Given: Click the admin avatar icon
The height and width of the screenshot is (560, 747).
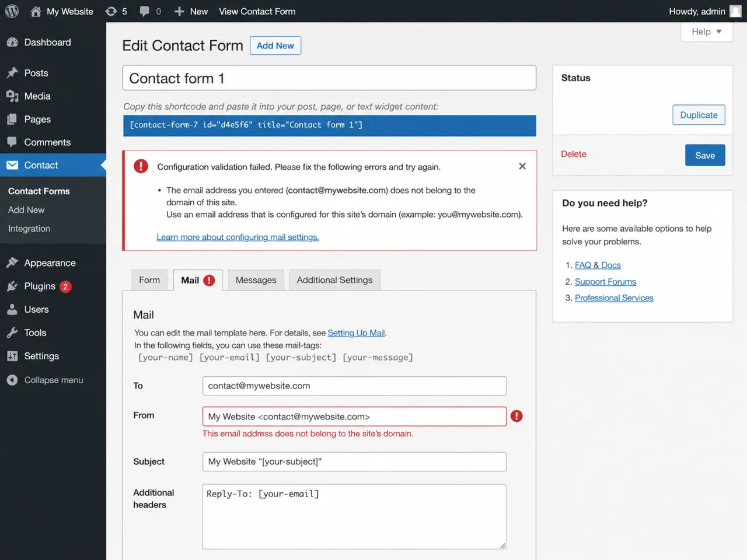Looking at the screenshot, I should pos(735,11).
